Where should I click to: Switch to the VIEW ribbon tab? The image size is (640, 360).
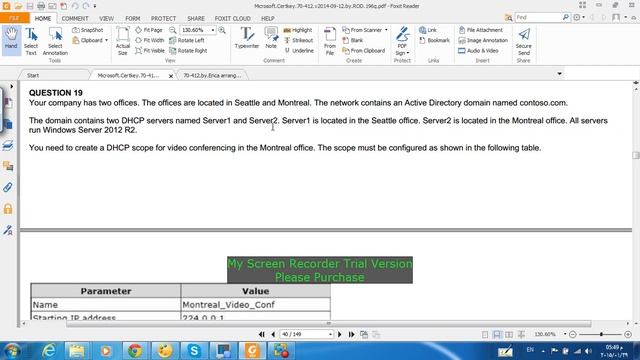107,18
